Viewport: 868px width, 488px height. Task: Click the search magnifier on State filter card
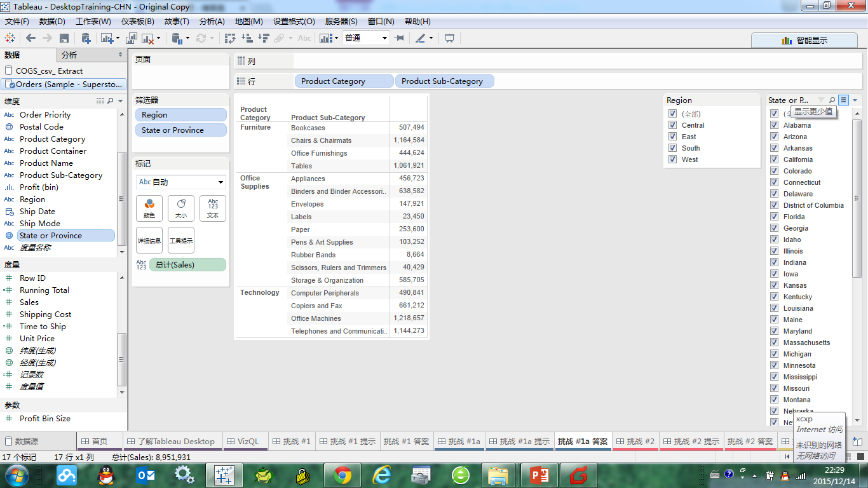tap(832, 100)
